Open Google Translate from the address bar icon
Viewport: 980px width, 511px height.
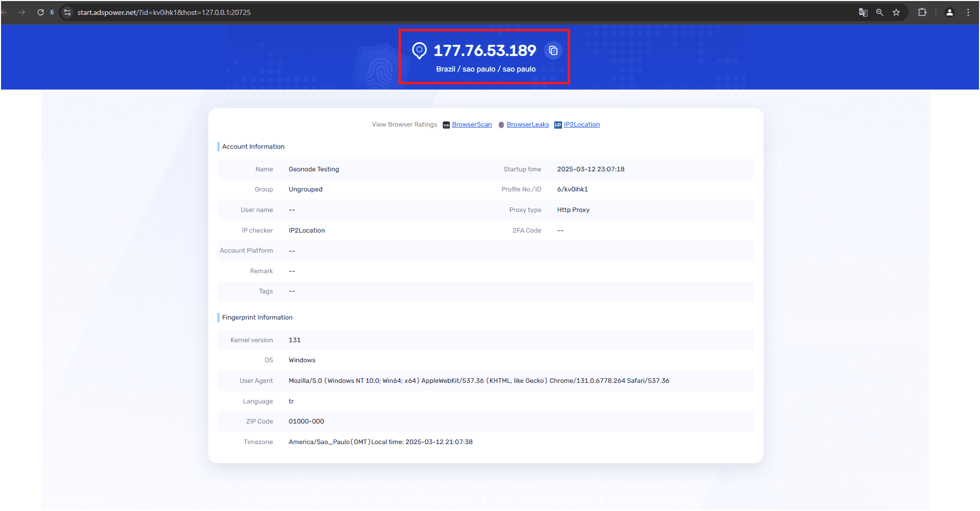(863, 12)
